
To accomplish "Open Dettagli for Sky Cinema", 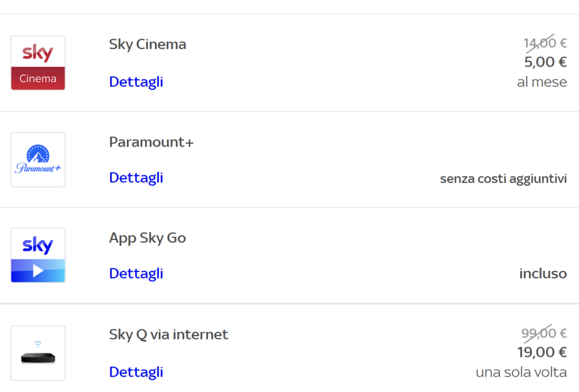I will pyautogui.click(x=136, y=82).
